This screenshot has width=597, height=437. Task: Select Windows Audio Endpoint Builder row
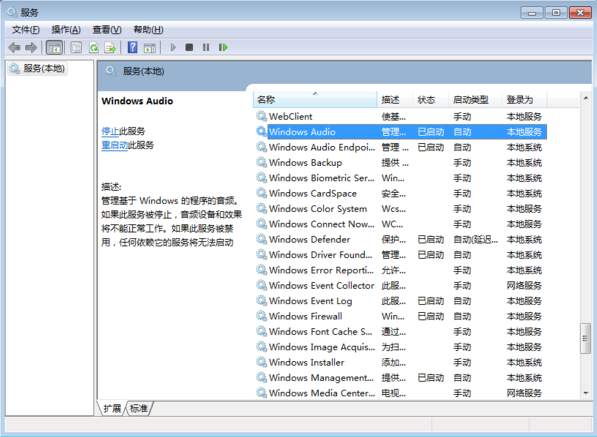pyautogui.click(x=401, y=147)
